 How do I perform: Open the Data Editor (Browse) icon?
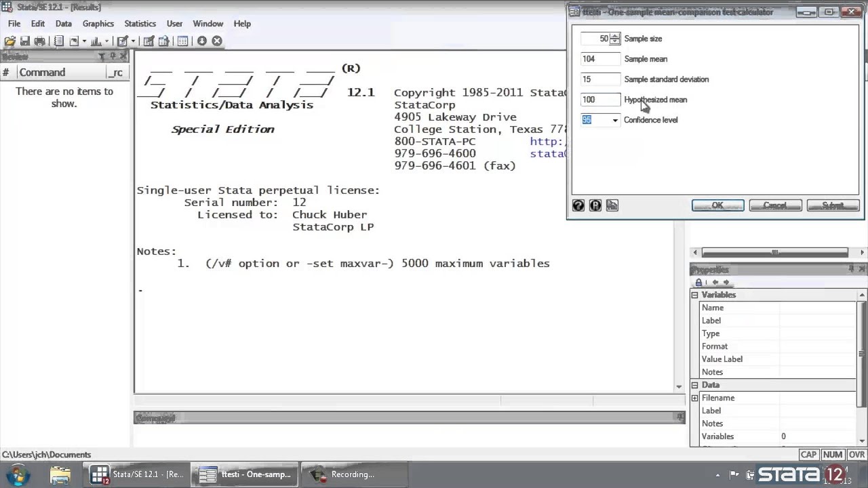tap(163, 41)
